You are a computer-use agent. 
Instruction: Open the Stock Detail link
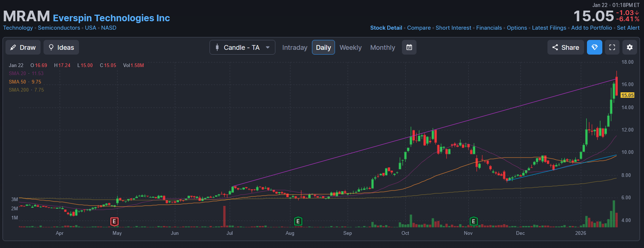[x=386, y=28]
